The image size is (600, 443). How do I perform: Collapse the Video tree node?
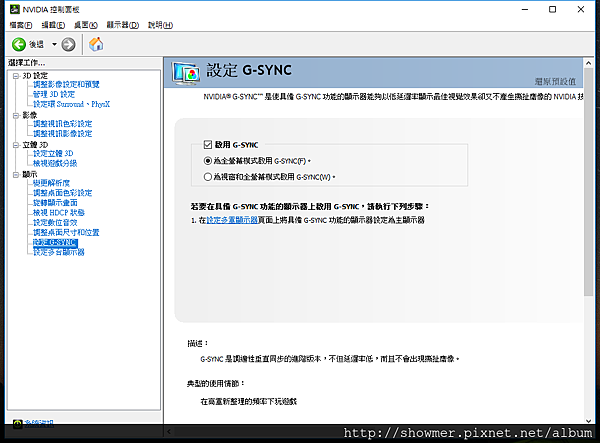(16, 115)
